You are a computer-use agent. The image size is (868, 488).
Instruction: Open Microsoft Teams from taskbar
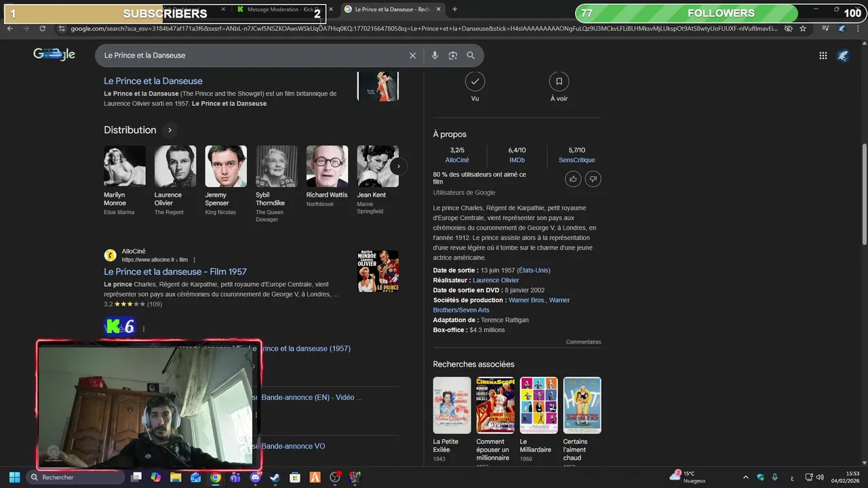pyautogui.click(x=235, y=477)
